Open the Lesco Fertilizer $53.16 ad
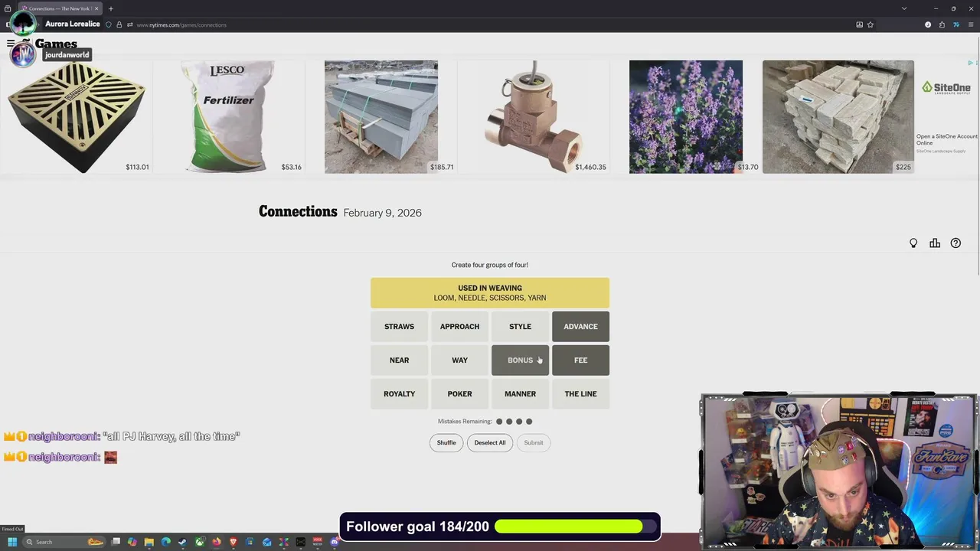 click(228, 117)
